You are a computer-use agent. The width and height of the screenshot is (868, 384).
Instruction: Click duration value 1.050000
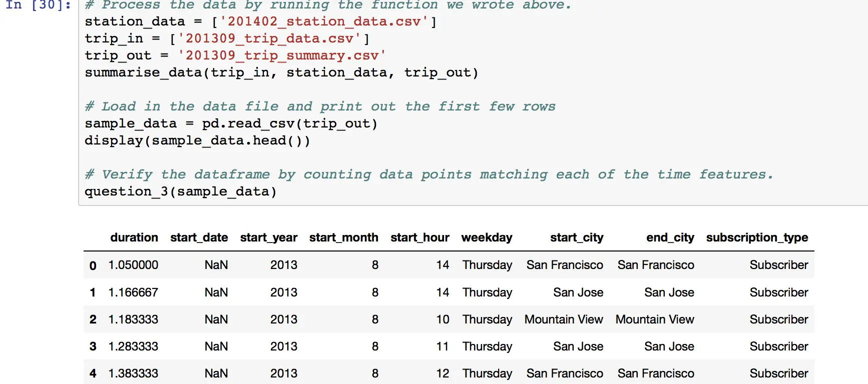[x=133, y=265]
